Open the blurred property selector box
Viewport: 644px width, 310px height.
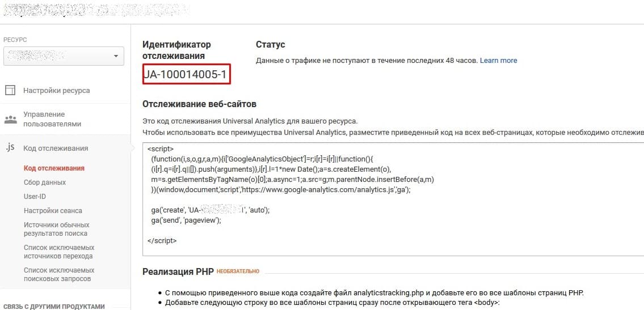pos(64,56)
